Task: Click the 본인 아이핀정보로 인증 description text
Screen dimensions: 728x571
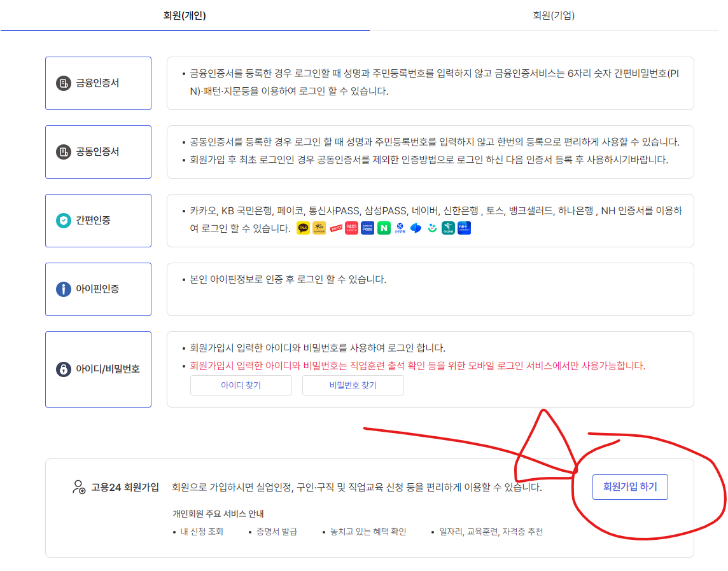Action: 288,280
